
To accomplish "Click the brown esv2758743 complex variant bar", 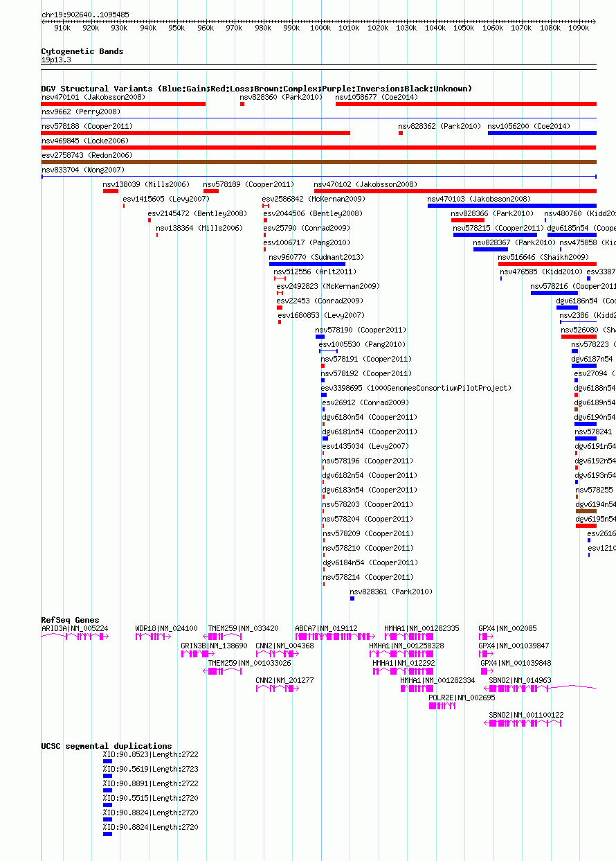I will pyautogui.click(x=319, y=162).
